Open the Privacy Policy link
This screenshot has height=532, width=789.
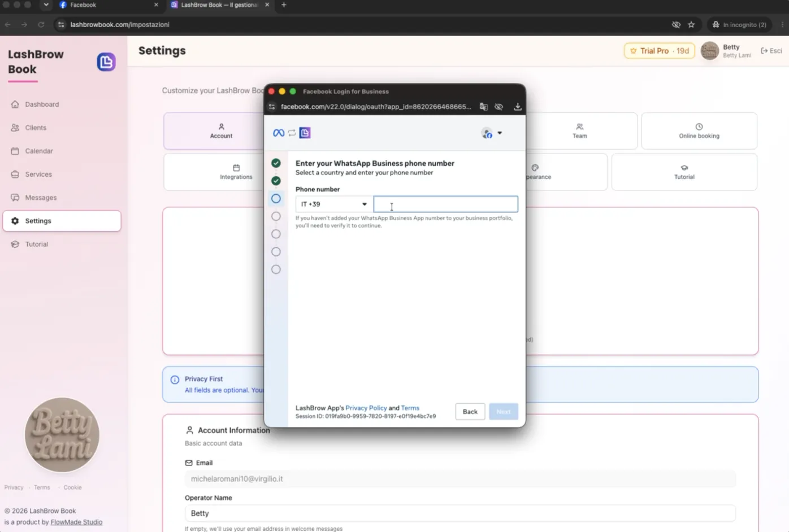tap(366, 408)
